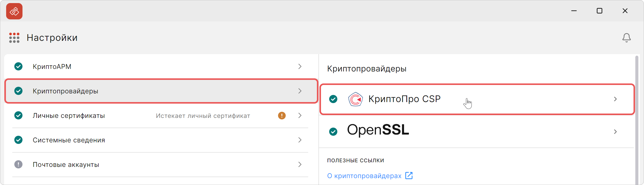This screenshot has width=644, height=185.
Task: Toggle the checkmark next to OpenSSL
Action: click(333, 132)
